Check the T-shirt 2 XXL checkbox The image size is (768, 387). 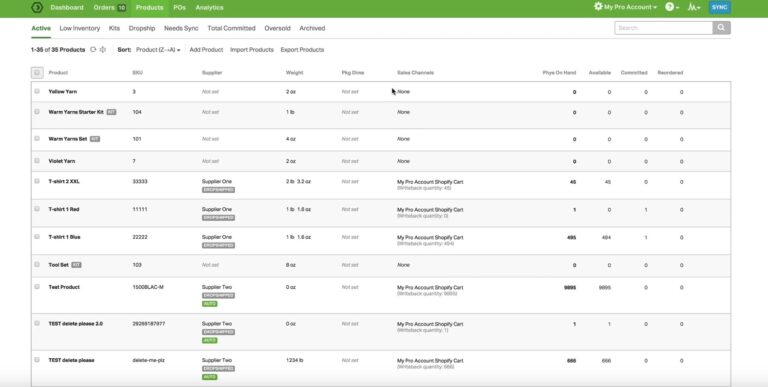[37, 181]
